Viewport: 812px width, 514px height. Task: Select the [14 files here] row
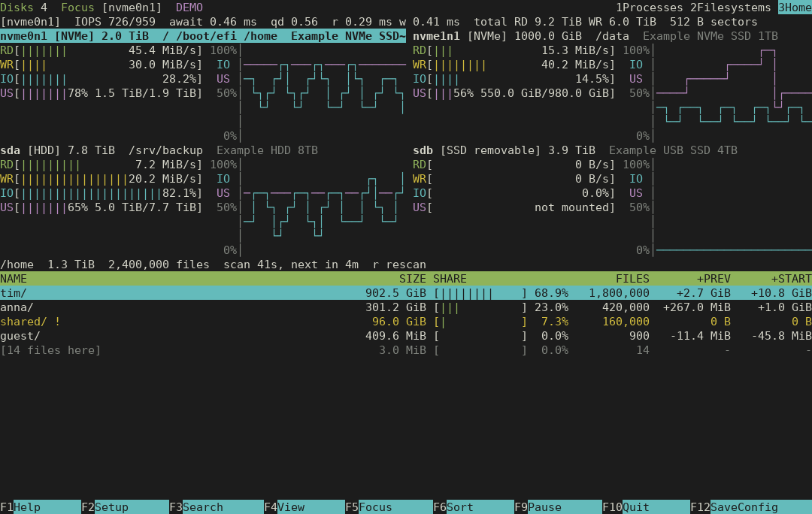(406, 350)
